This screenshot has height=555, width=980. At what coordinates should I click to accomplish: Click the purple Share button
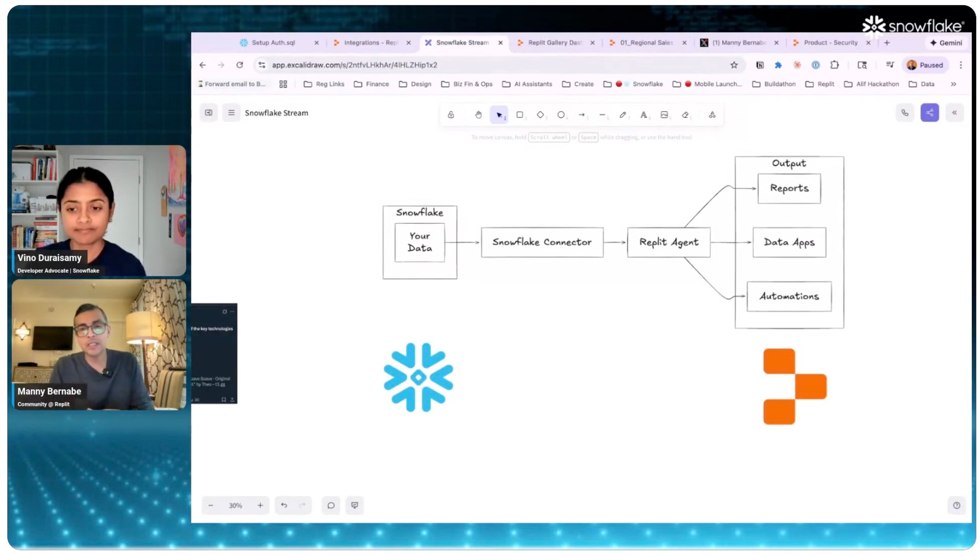[x=929, y=113]
